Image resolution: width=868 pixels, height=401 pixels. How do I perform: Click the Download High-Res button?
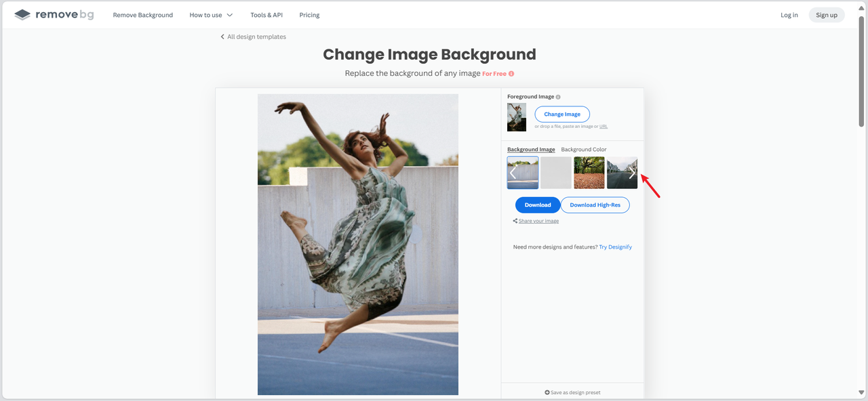[x=595, y=205]
